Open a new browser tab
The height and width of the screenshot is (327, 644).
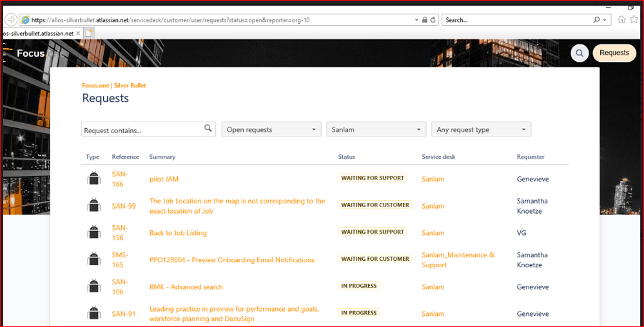click(89, 33)
